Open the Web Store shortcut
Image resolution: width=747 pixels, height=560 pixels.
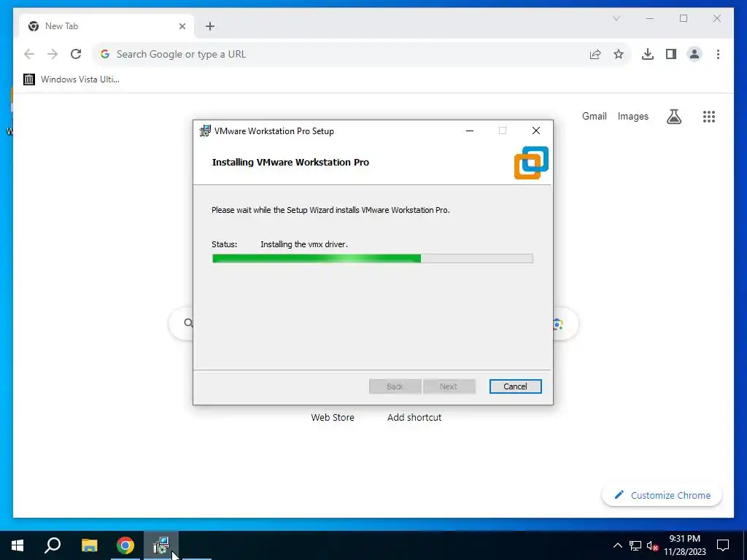pyautogui.click(x=333, y=418)
